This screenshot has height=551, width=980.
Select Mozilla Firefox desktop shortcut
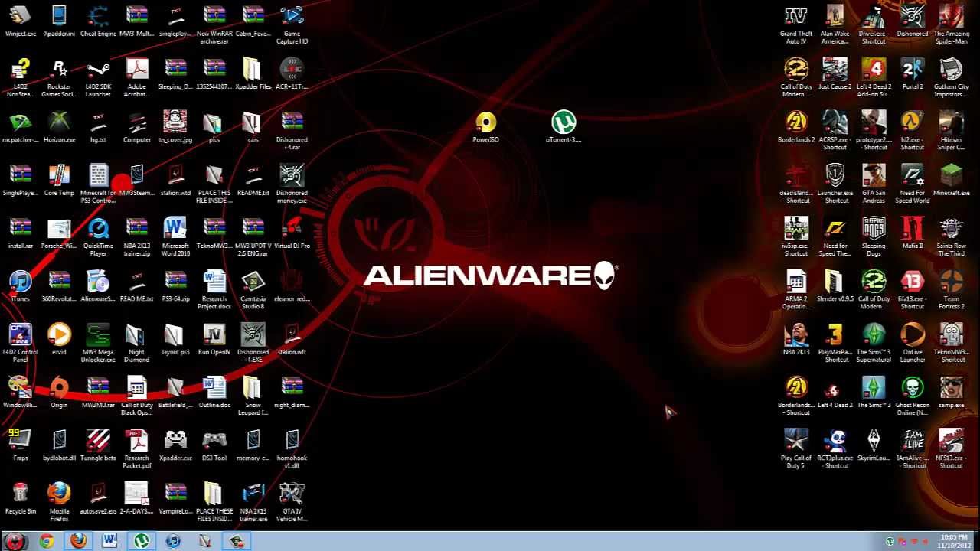(x=59, y=502)
